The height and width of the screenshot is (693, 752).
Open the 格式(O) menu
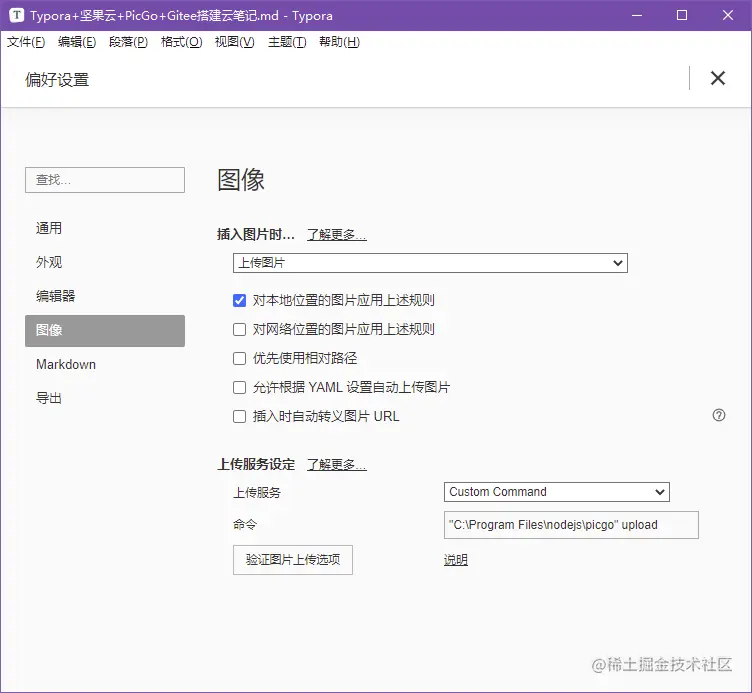[181, 42]
